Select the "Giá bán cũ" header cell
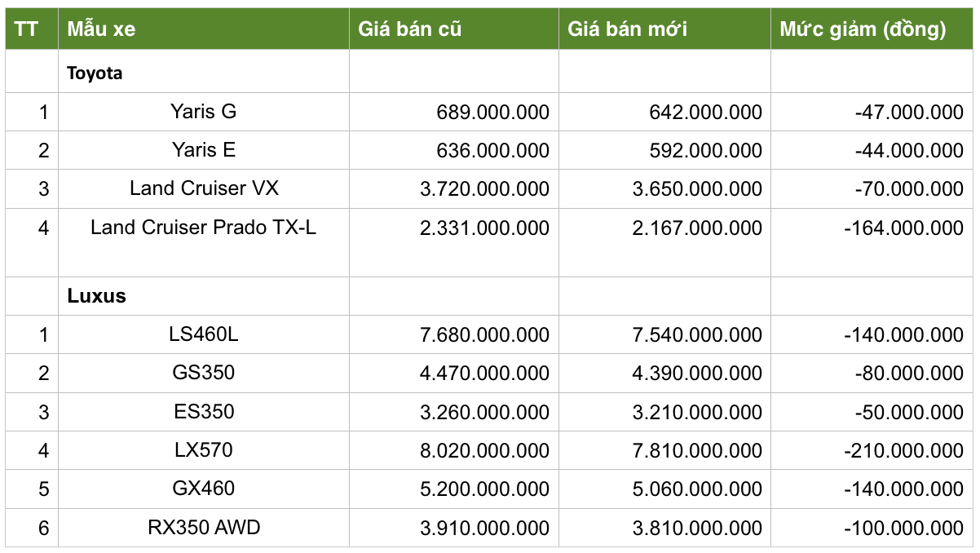The width and height of the screenshot is (980, 553). [x=410, y=29]
